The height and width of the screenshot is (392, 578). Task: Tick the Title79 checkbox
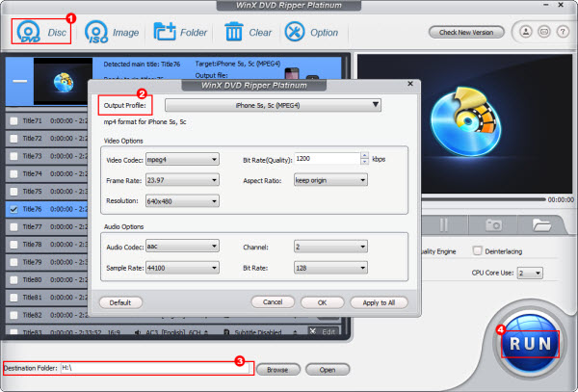coord(13,262)
